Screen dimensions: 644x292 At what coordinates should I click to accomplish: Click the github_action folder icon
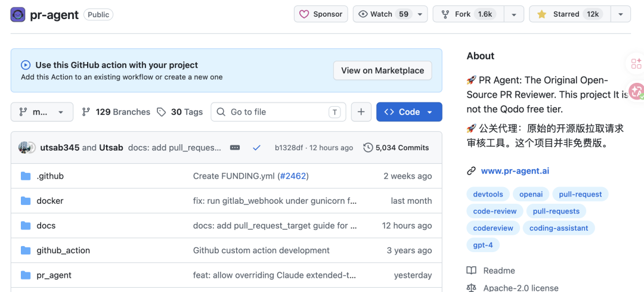click(x=26, y=250)
